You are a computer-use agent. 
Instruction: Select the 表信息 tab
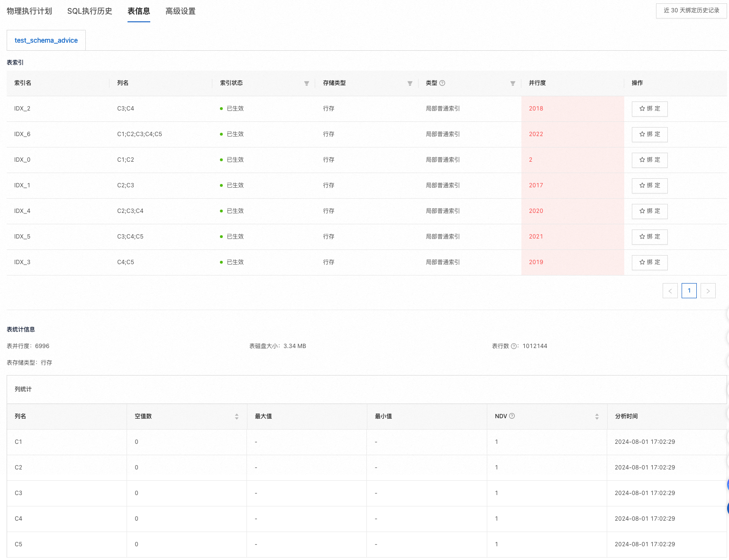[x=139, y=11]
